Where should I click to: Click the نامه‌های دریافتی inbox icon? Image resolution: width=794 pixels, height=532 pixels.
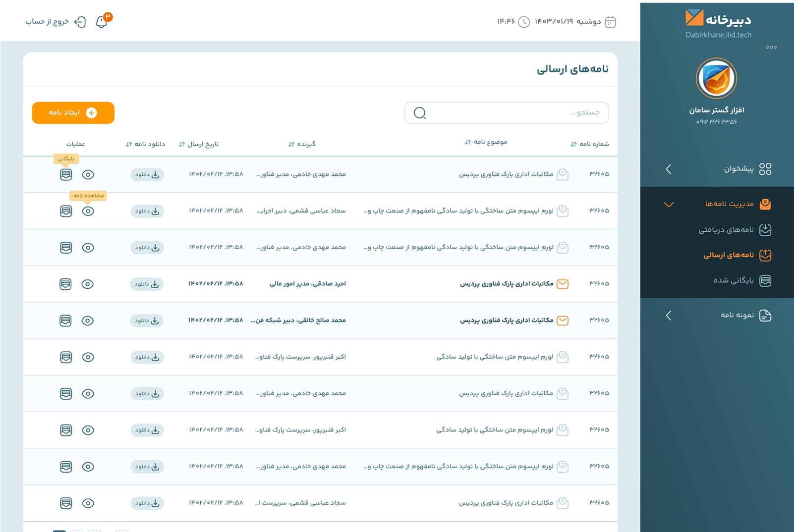(x=765, y=230)
